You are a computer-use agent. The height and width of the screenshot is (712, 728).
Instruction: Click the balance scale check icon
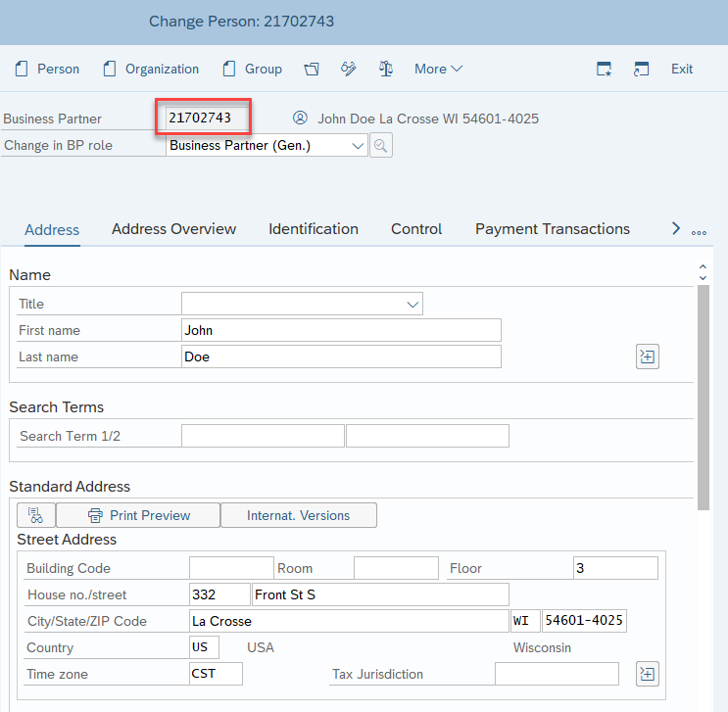click(x=386, y=69)
